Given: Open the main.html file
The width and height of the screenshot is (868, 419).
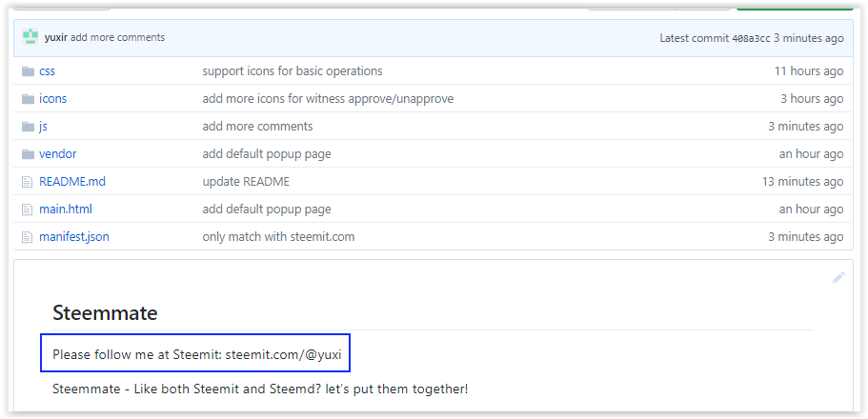Looking at the screenshot, I should (66, 209).
